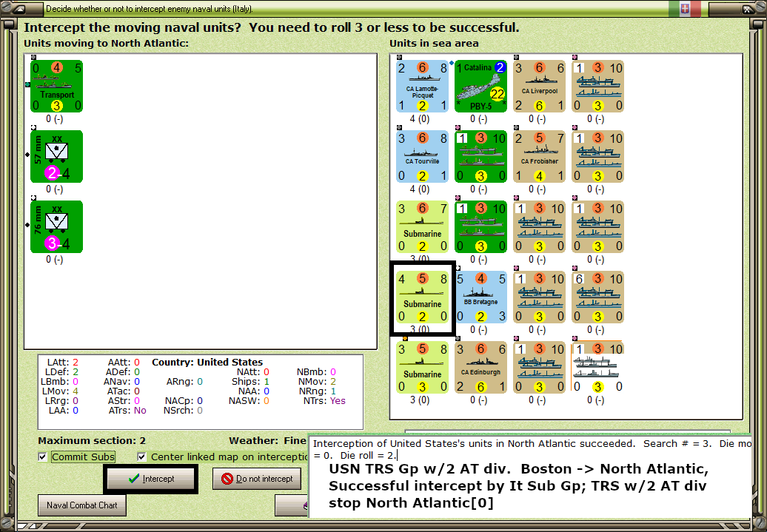Click the Italy flag icon in title bar
Viewport: 767px width, 532px height.
pos(685,8)
